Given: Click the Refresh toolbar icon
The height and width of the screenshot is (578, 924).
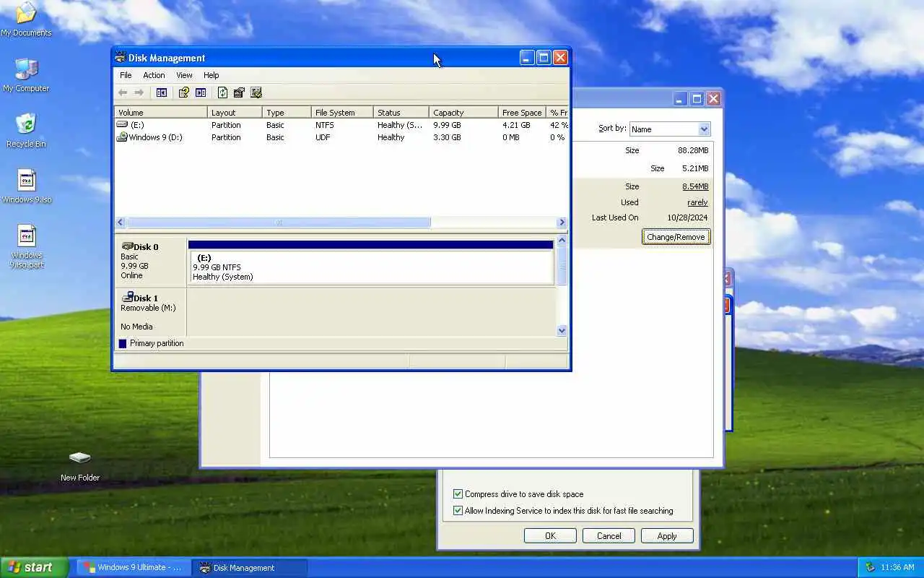Looking at the screenshot, I should [222, 92].
